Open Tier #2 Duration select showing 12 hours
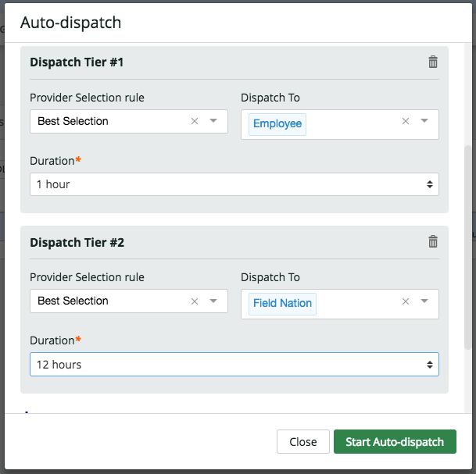 click(x=234, y=365)
